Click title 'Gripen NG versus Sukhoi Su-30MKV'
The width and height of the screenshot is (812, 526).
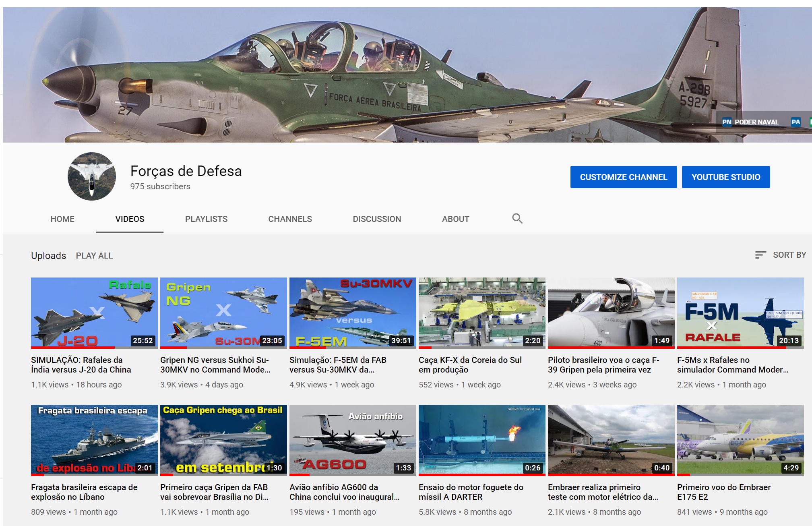point(215,365)
